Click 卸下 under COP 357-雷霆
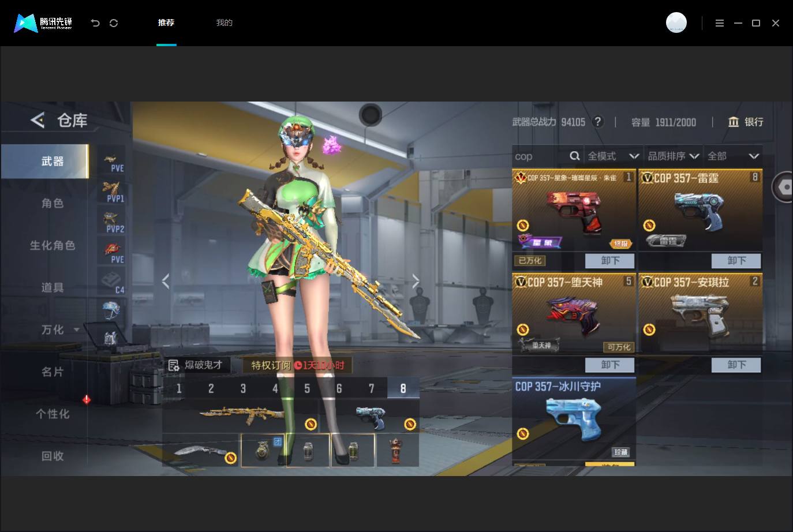Viewport: 793px width, 532px height. (736, 261)
